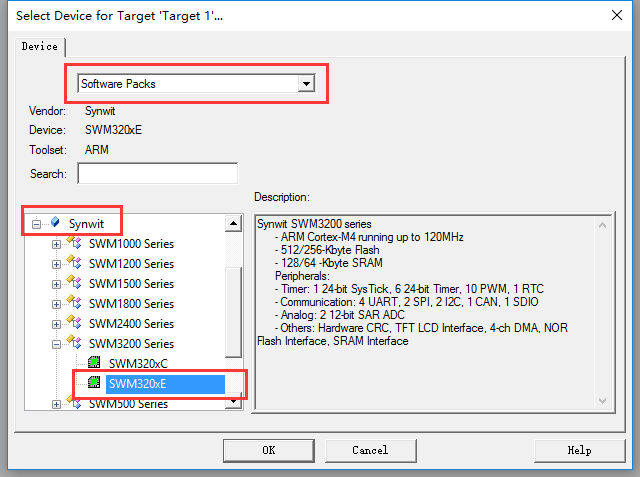Image resolution: width=640 pixels, height=477 pixels.
Task: Click device tree scroll up arrow
Action: click(233, 224)
